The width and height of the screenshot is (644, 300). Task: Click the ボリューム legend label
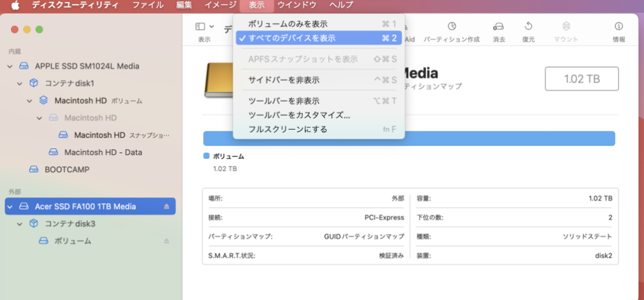point(229,156)
